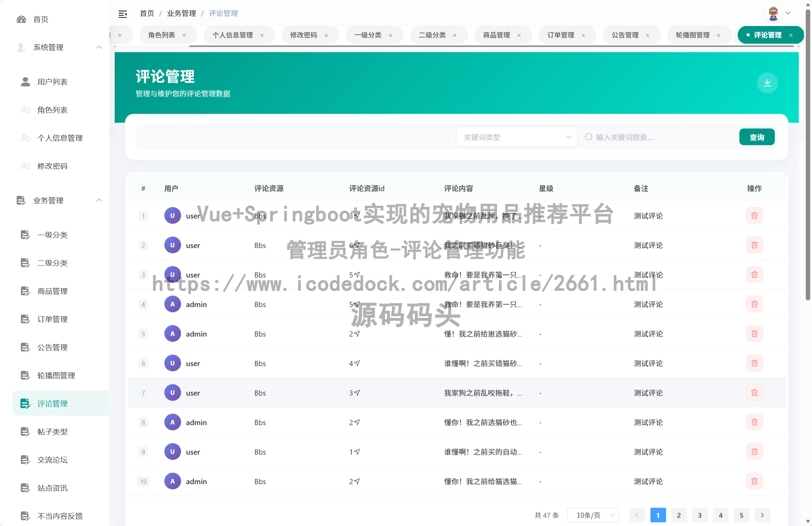This screenshot has width=812, height=526.
Task: Click 业务管理 in the breadcrumb
Action: coord(181,13)
